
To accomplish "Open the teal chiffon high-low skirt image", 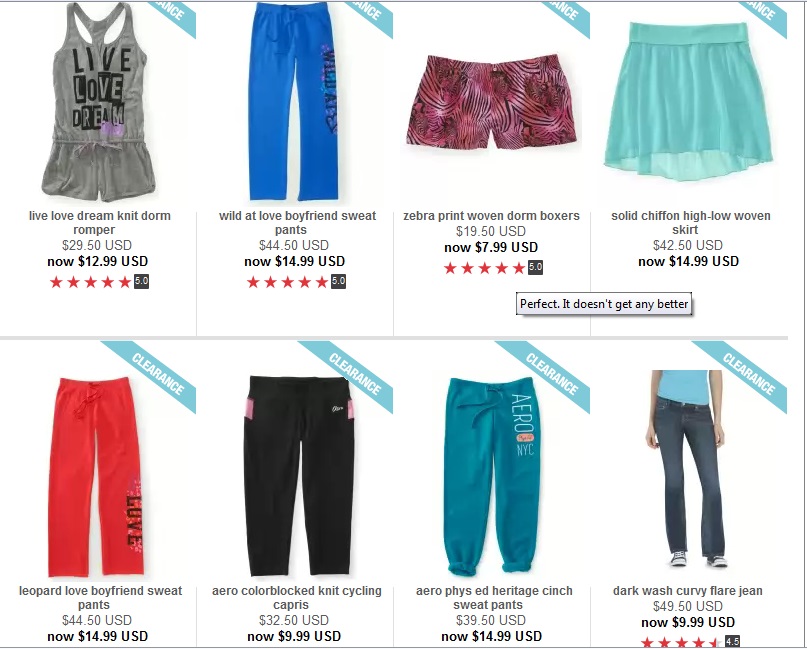I will coord(688,101).
